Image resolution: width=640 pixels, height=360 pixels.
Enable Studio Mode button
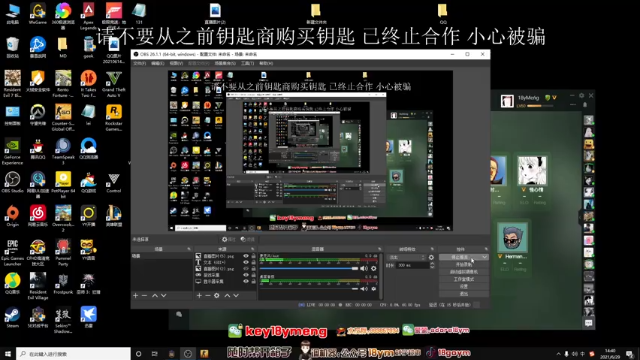(464, 279)
